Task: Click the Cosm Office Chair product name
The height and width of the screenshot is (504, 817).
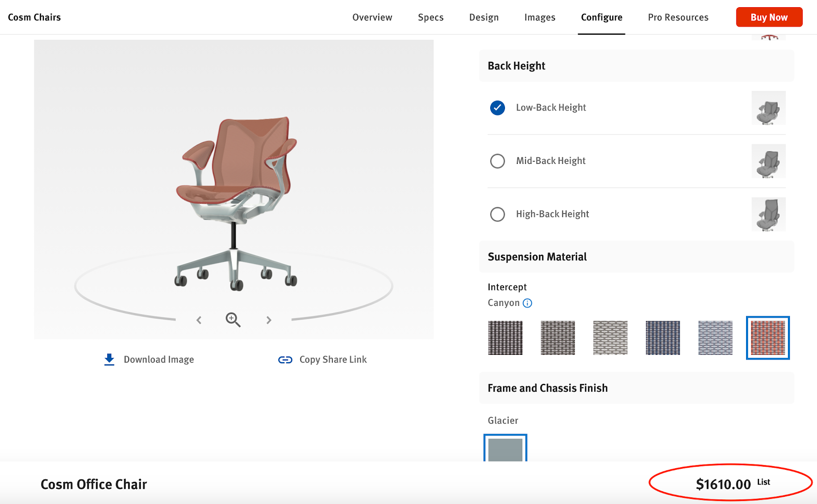Action: (94, 484)
